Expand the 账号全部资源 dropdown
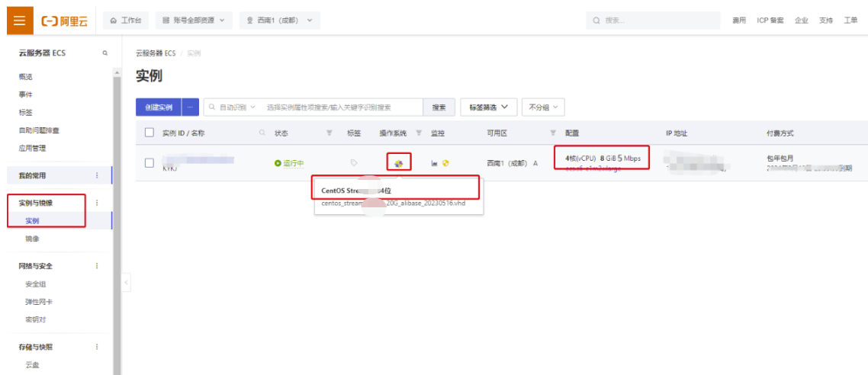The height and width of the screenshot is (375, 868). click(194, 21)
